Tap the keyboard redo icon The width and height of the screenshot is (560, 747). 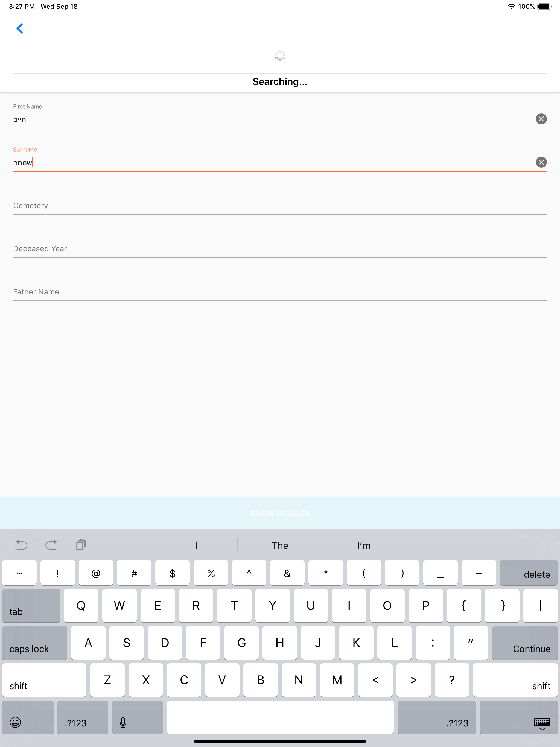pyautogui.click(x=51, y=545)
